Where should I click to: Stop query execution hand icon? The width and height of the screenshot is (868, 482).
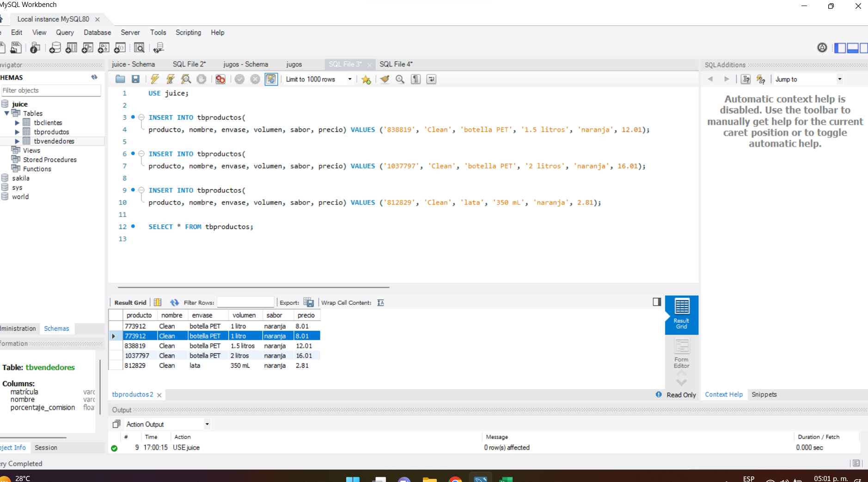coord(202,79)
